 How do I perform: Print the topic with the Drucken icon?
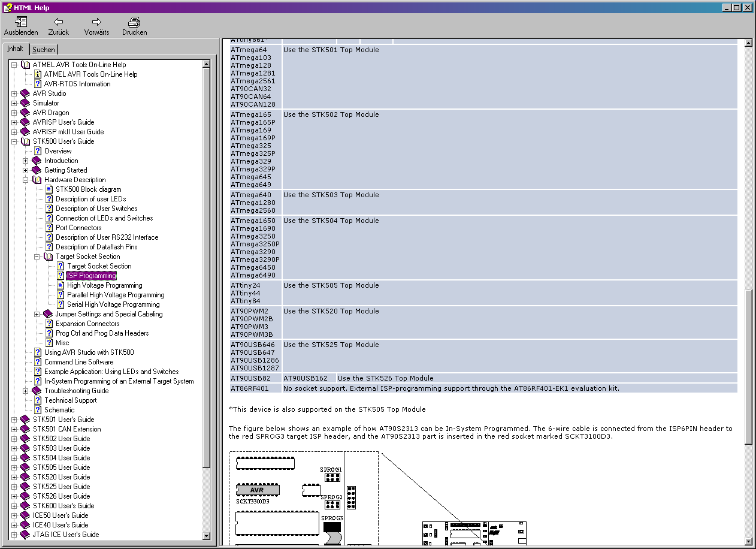point(134,22)
